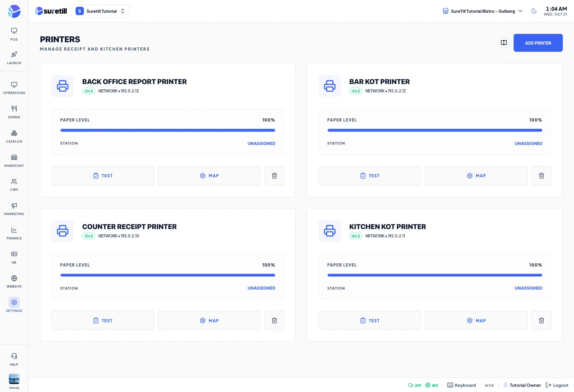Delete the Back Office Report Printer
This screenshot has width=574, height=392.
(x=274, y=176)
